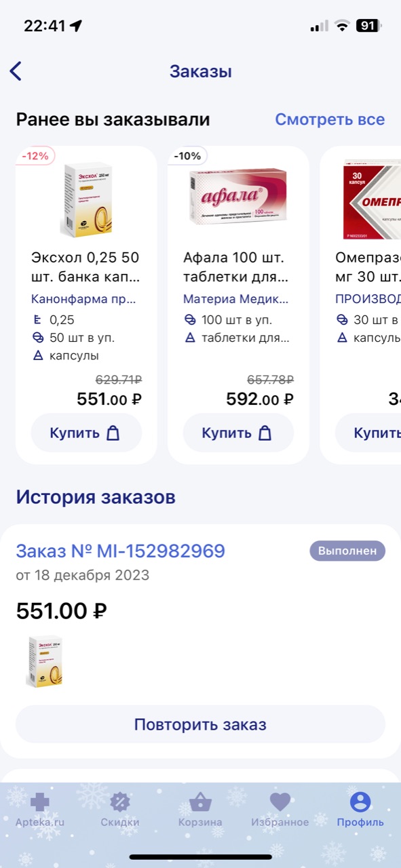Open the Избранное favorites tab

(x=280, y=810)
